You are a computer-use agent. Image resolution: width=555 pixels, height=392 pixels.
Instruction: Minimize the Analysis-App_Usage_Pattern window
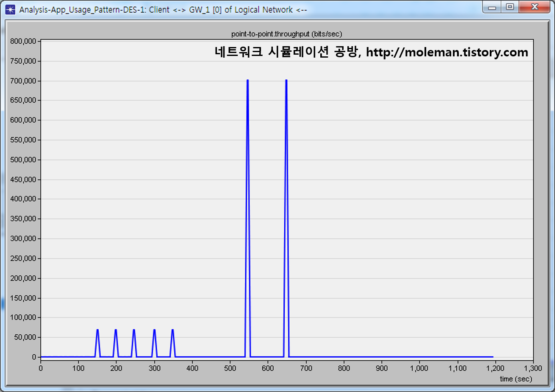coord(492,7)
